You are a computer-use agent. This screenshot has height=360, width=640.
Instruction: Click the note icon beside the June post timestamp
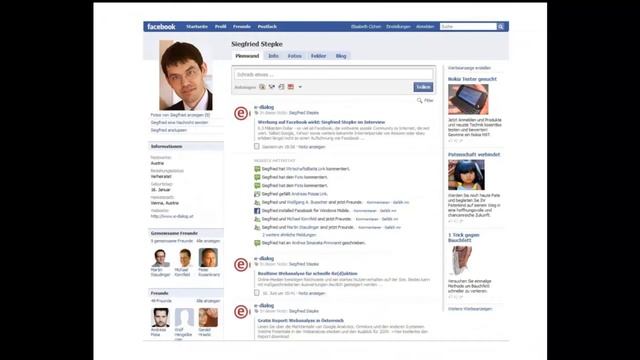point(257,293)
